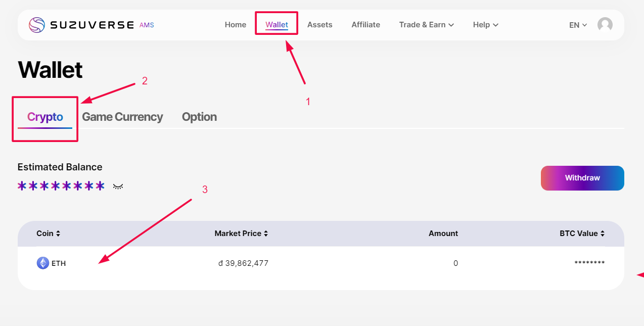Open the Affiliate page
The image size is (644, 326).
[365, 25]
